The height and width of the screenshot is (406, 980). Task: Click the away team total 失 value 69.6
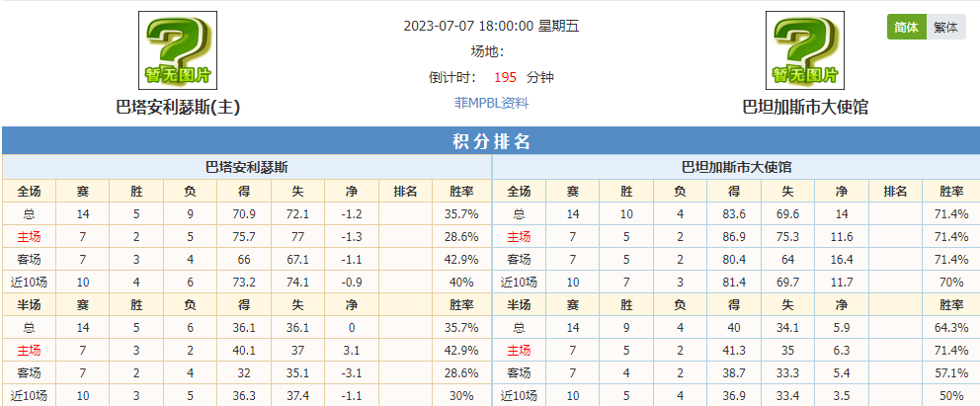coord(787,214)
